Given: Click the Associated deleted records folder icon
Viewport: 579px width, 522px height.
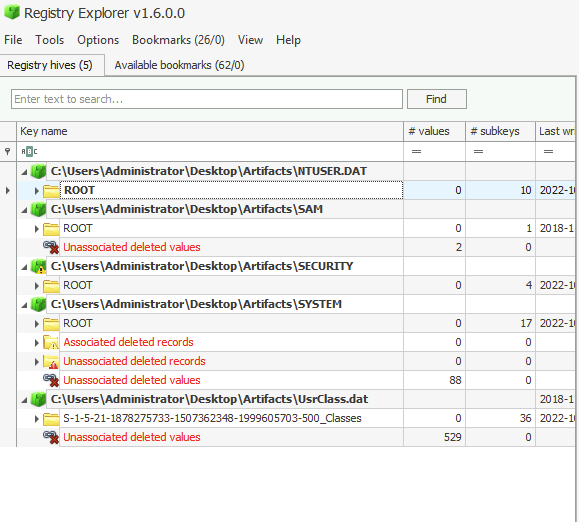Looking at the screenshot, I should pos(51,343).
